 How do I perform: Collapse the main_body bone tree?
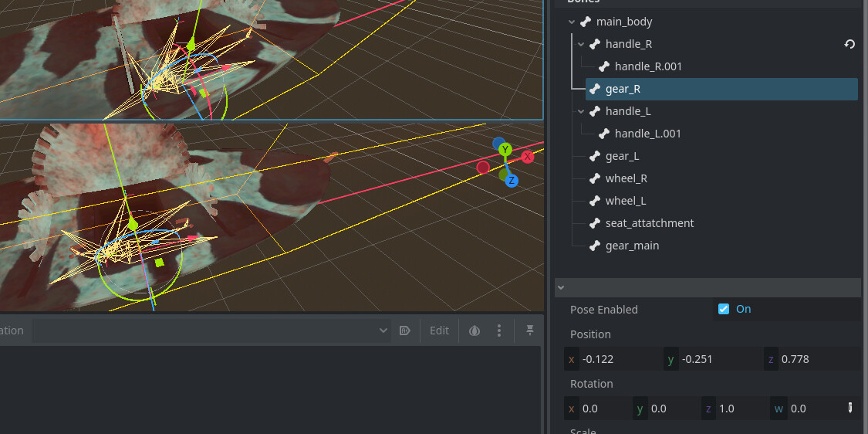[572, 22]
